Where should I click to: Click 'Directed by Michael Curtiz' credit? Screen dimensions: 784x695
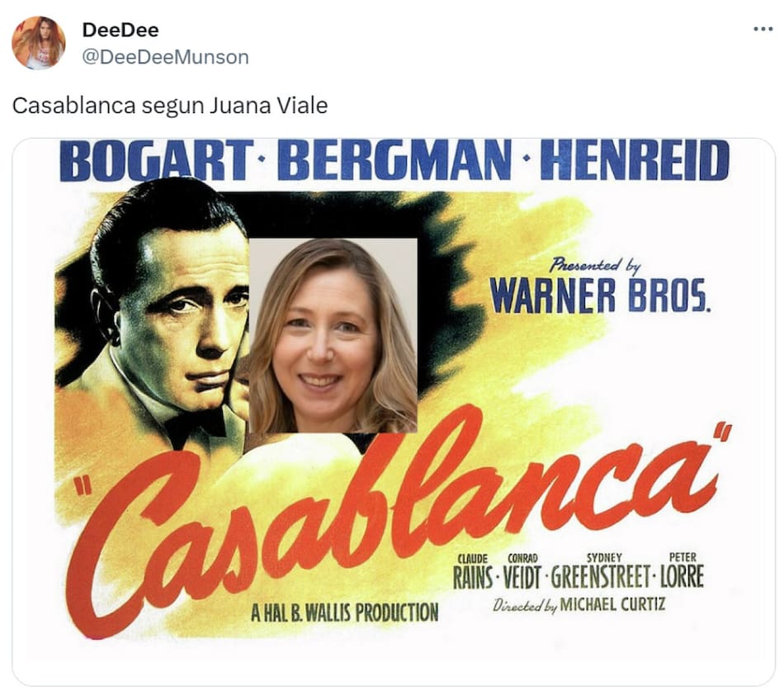coord(579,605)
